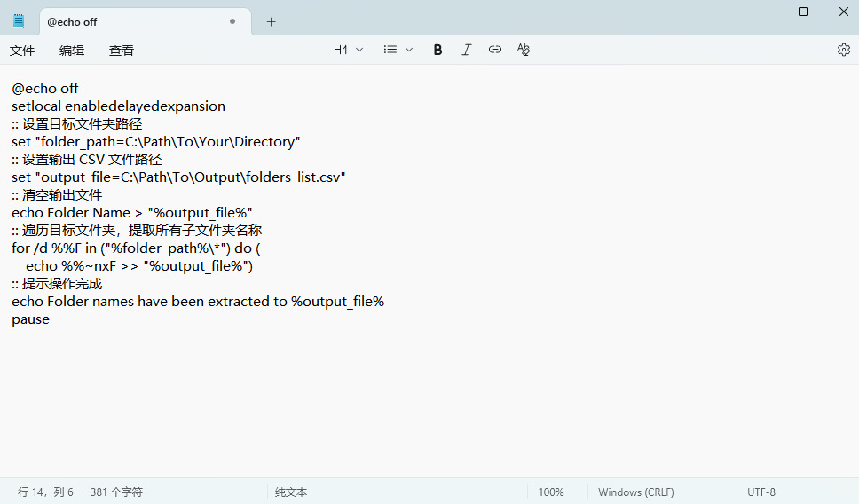859x504 pixels.
Task: Open the 文件 menu
Action: [x=22, y=51]
